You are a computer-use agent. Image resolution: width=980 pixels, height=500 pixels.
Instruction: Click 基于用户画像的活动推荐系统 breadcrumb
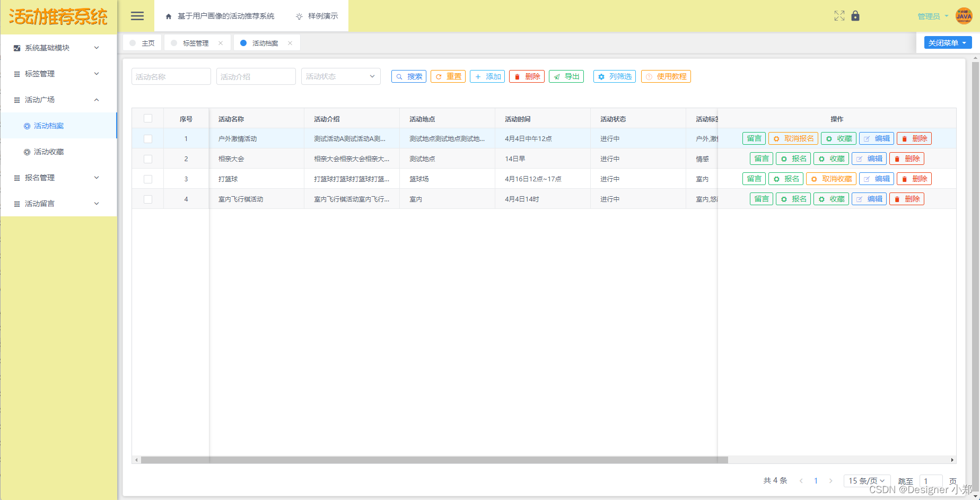[x=226, y=16]
